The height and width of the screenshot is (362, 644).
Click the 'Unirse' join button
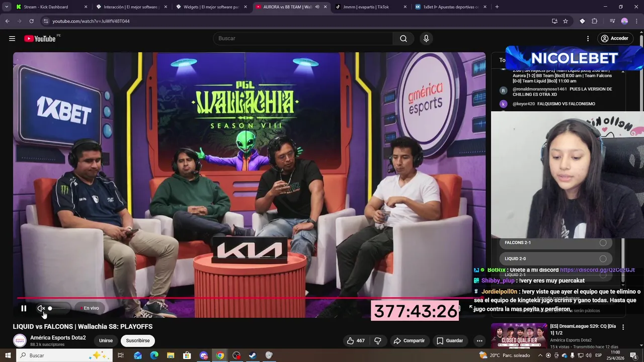106,340
